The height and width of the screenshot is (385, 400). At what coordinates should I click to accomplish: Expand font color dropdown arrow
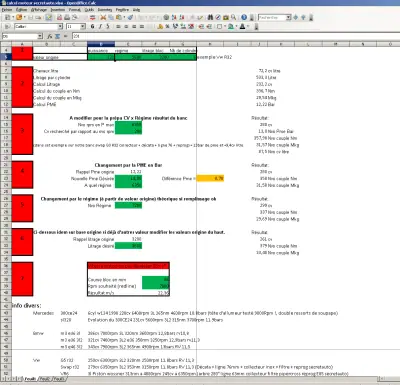coord(248,26)
